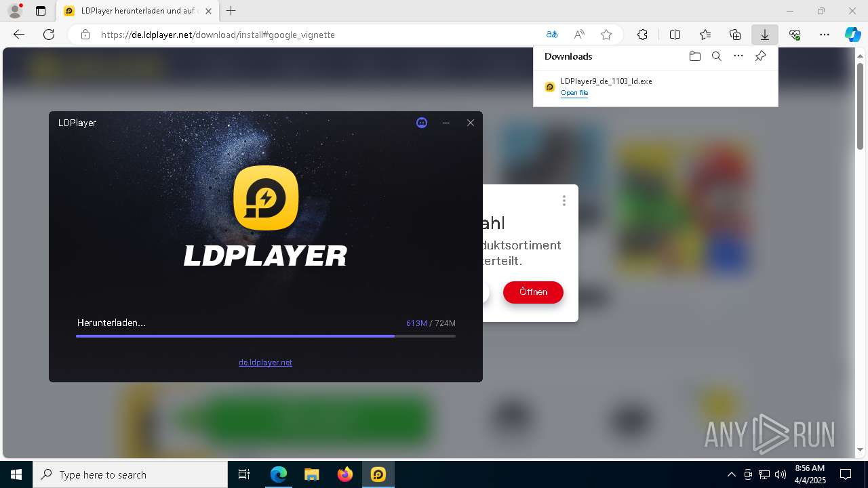Screen dimensions: 868x488
Task: Click the download progress bar
Action: [266, 336]
